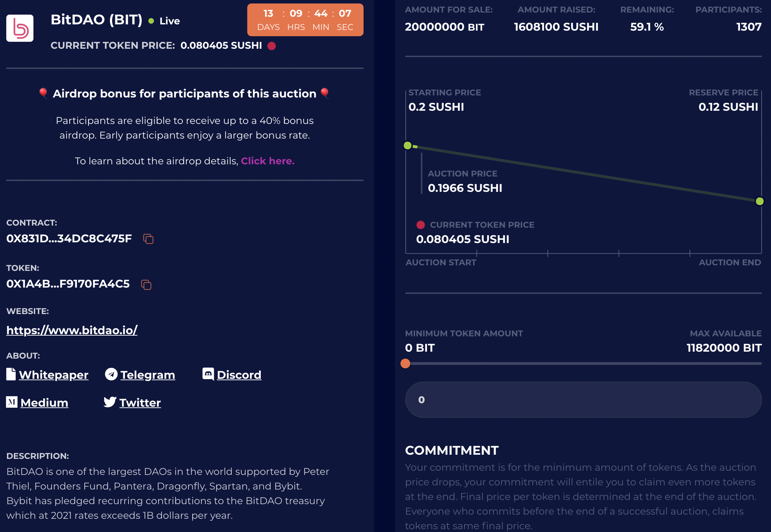771x532 pixels.
Task: Click the middle of the token amount slider track
Action: point(584,363)
